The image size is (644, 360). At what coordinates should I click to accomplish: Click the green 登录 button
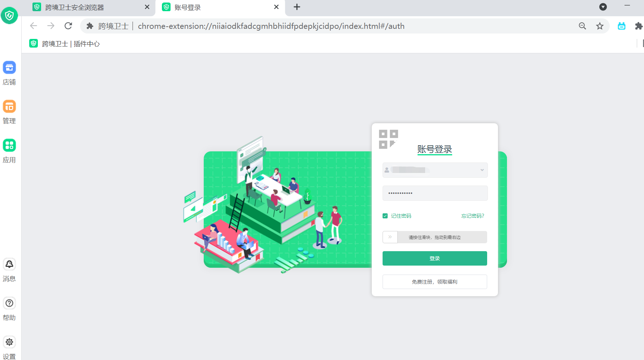tap(435, 258)
